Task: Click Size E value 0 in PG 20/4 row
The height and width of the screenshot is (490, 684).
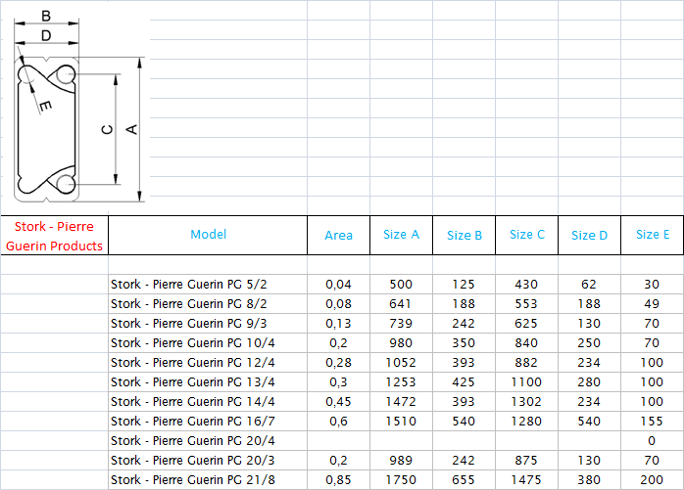Action: [652, 441]
